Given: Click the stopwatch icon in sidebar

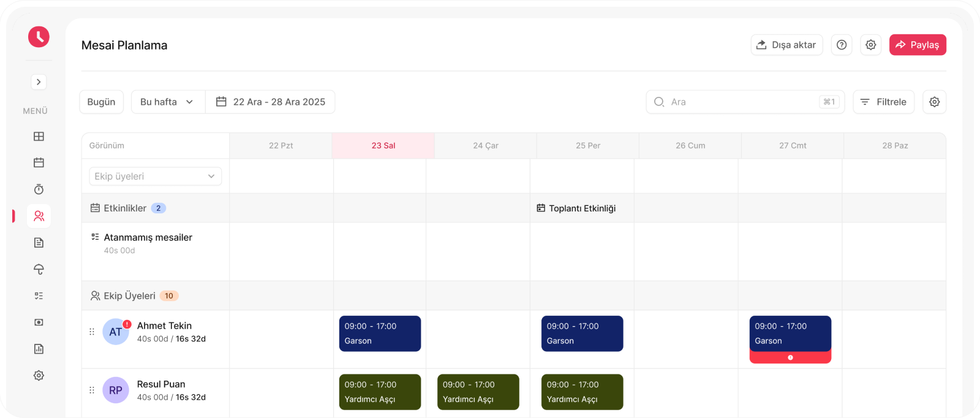Looking at the screenshot, I should tap(39, 189).
